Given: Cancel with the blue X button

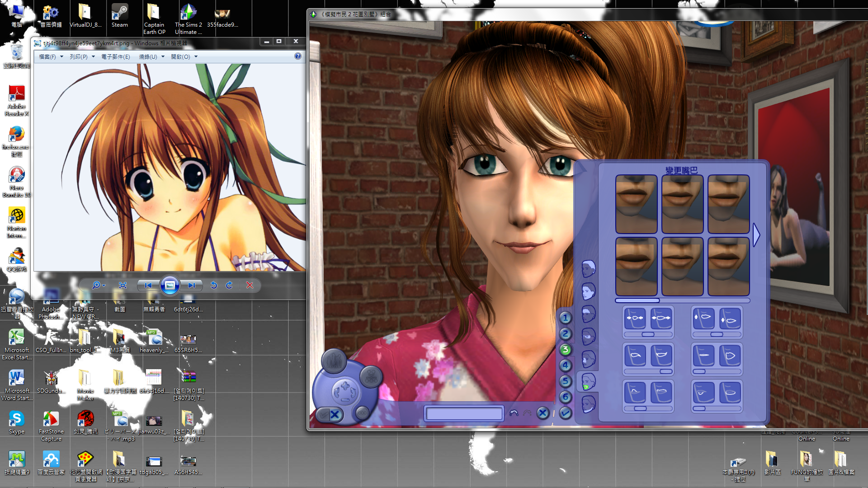Looking at the screenshot, I should tap(543, 413).
